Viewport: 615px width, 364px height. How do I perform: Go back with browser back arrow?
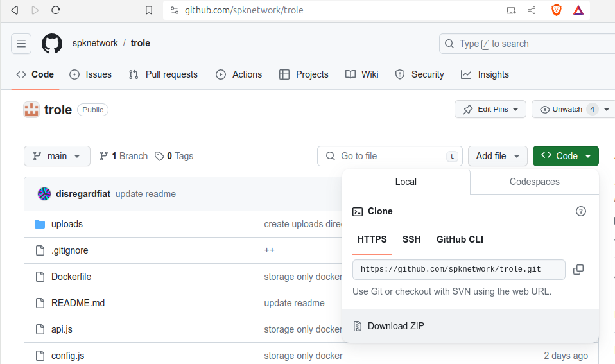(x=15, y=10)
